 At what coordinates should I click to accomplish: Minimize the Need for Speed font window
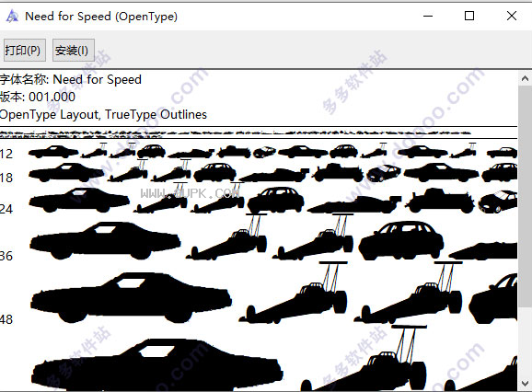coord(428,16)
